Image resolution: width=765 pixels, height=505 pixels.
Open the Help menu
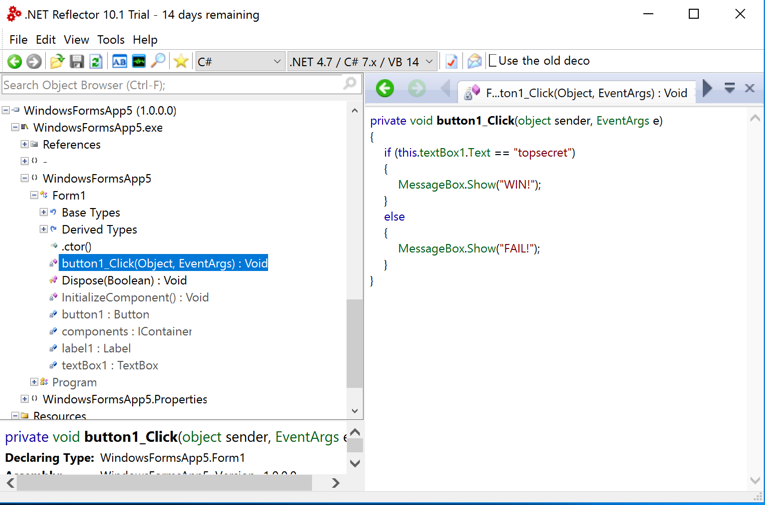tap(145, 40)
